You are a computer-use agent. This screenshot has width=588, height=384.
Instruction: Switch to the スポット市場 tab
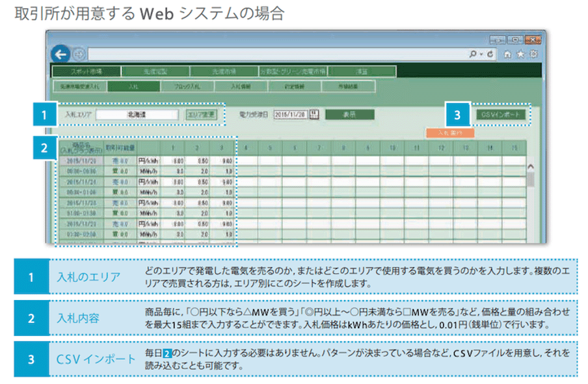[x=86, y=71]
